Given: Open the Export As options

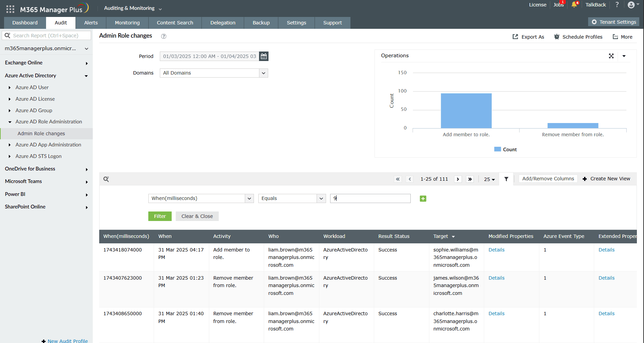Looking at the screenshot, I should tap(528, 37).
